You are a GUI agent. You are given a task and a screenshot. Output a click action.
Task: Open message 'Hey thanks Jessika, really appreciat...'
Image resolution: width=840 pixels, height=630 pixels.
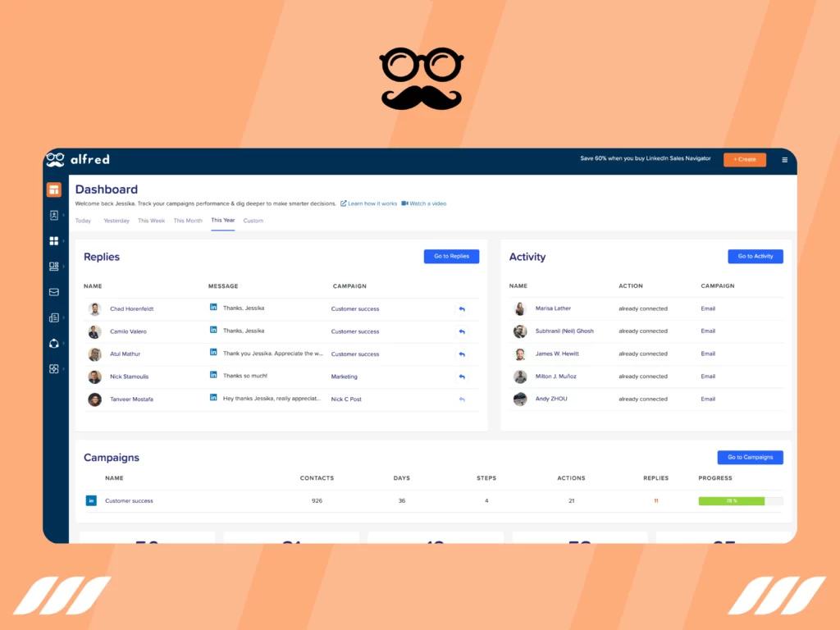272,399
